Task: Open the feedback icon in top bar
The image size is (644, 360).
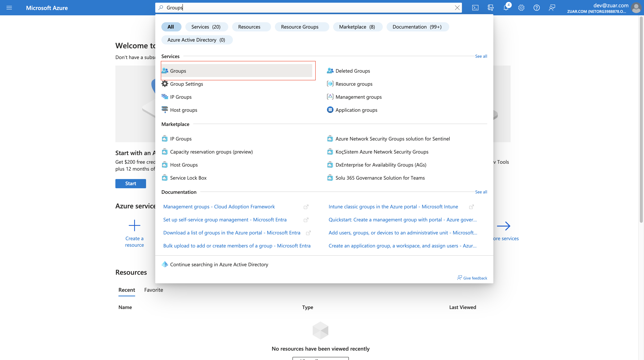Action: [x=552, y=8]
